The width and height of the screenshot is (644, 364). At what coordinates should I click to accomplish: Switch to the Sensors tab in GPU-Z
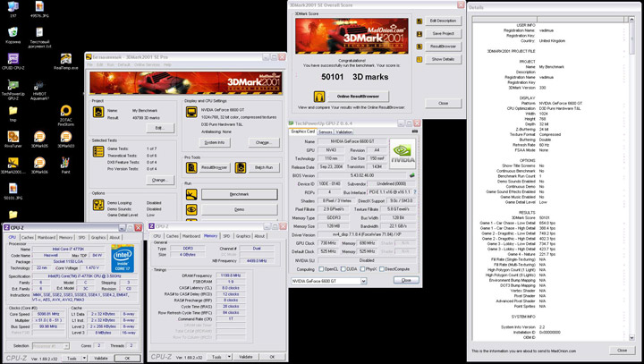pos(326,131)
